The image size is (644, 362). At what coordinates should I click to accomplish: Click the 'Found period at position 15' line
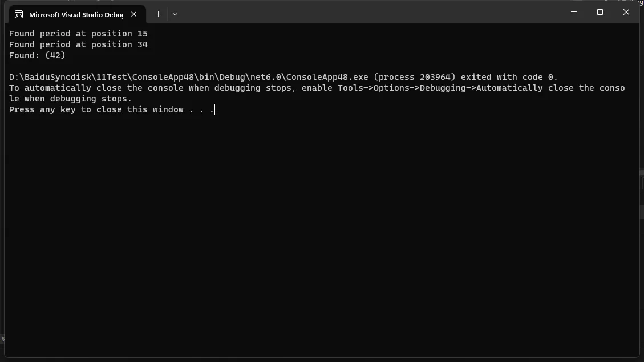pos(78,34)
